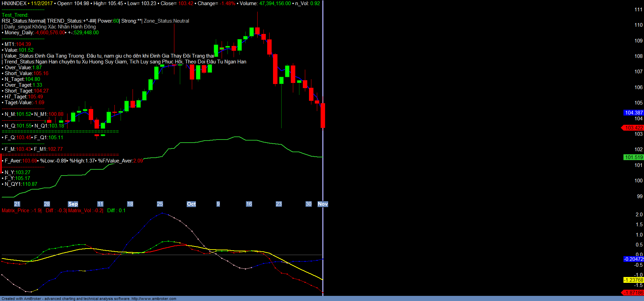Screen dimensions: 644x301
Task: Click date label 21 on the axis
Action: coord(17,204)
